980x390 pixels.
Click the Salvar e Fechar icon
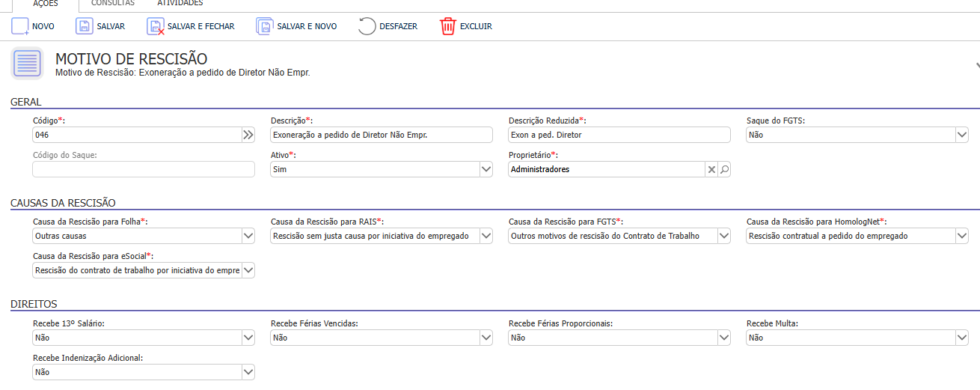point(156,27)
